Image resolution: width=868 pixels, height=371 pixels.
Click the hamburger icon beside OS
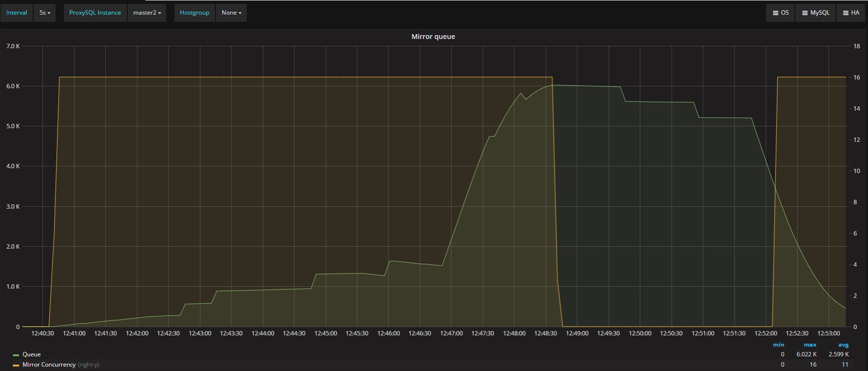775,13
